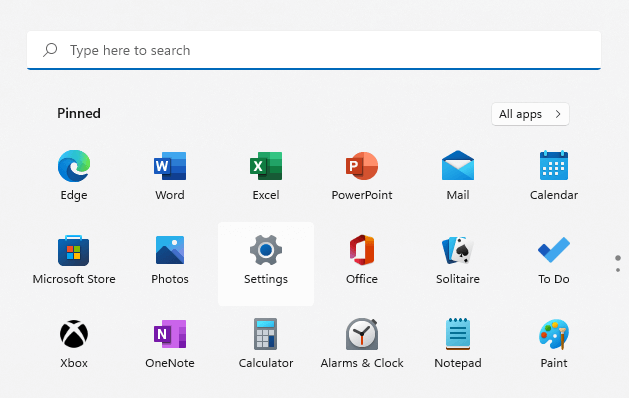Open the Excel app icon
This screenshot has width=629, height=398.
266,166
